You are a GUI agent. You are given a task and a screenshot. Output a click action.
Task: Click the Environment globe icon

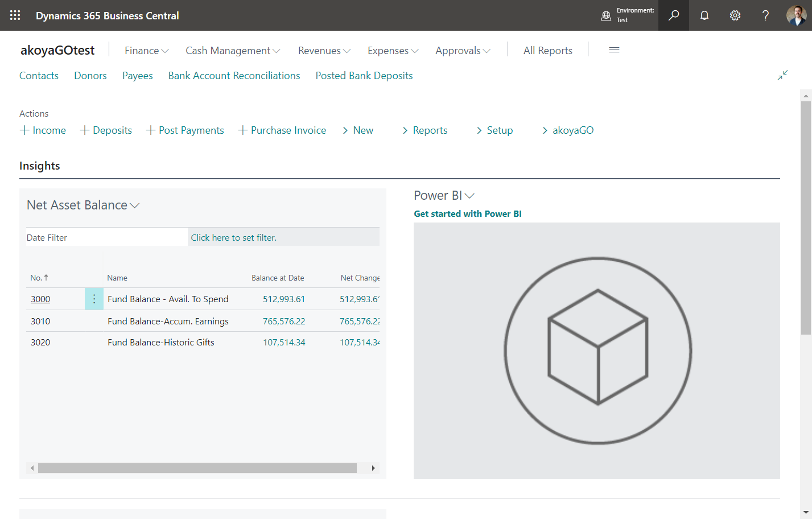(x=606, y=16)
